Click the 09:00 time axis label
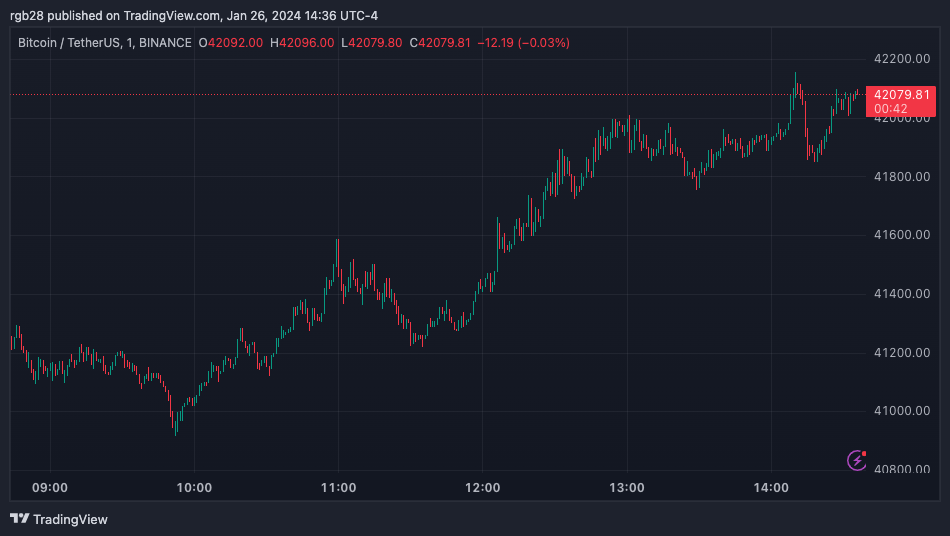The height and width of the screenshot is (536, 950). click(x=50, y=488)
